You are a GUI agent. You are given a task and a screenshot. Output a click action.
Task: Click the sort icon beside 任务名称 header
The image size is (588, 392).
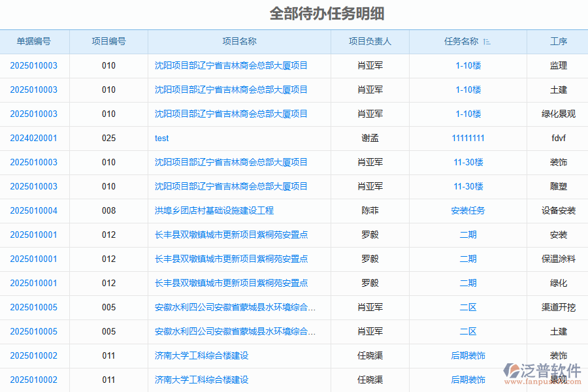pyautogui.click(x=487, y=42)
